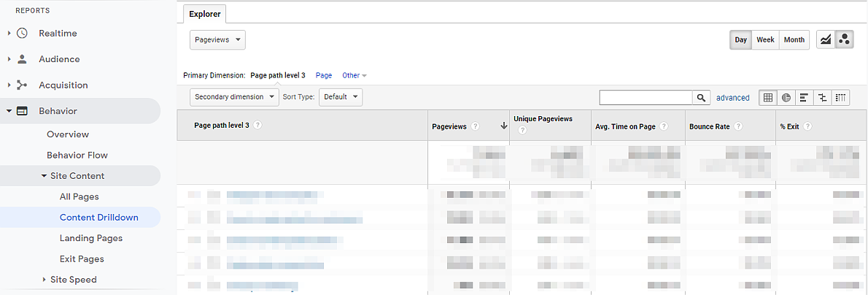The height and width of the screenshot is (295, 868).
Task: Select the Comparison view icon
Action: tap(823, 98)
